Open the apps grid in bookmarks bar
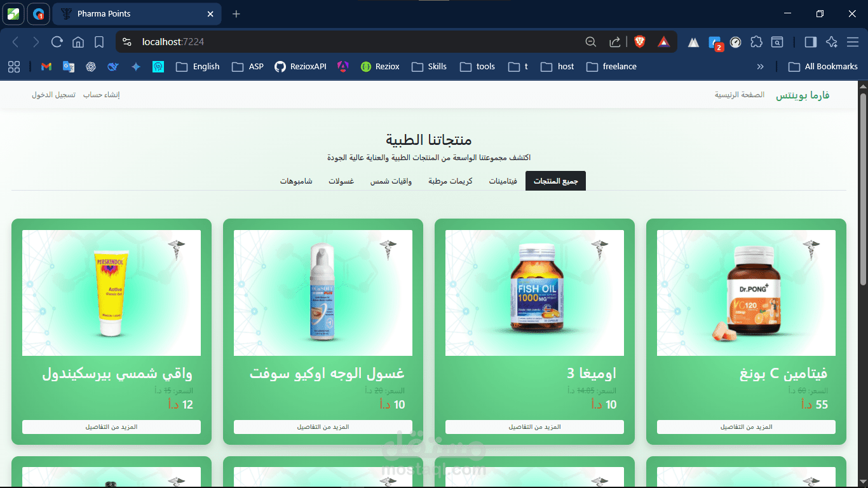868x488 pixels. point(14,66)
